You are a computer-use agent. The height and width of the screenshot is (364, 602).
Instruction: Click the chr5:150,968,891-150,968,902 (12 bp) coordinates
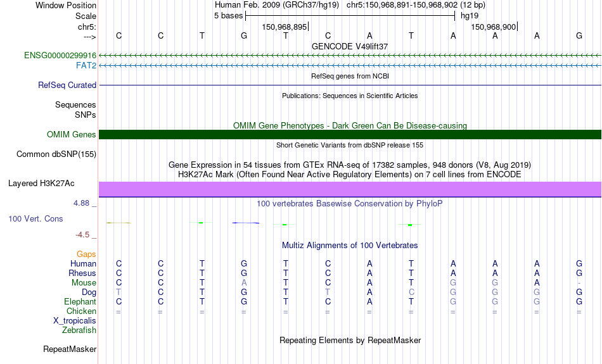(x=416, y=5)
